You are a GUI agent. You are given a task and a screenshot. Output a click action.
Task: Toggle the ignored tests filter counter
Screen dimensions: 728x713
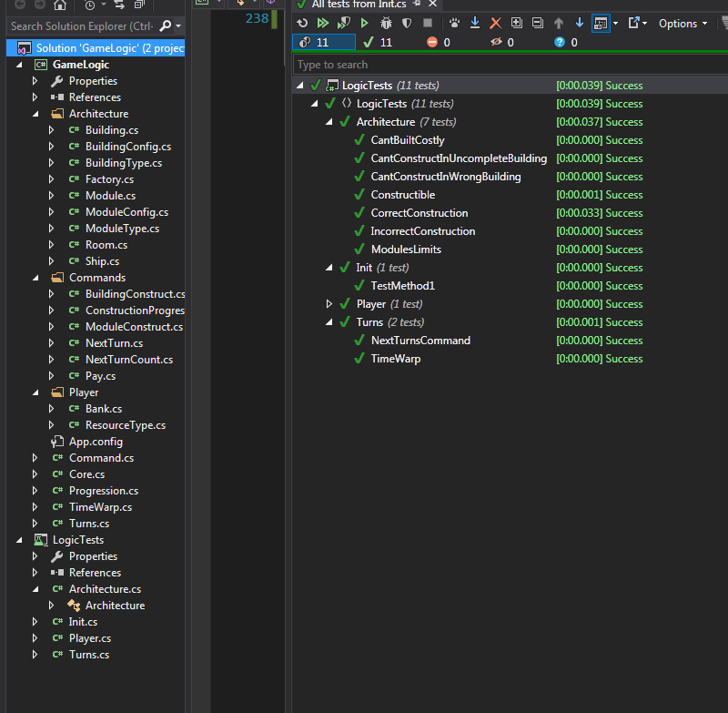click(x=502, y=42)
